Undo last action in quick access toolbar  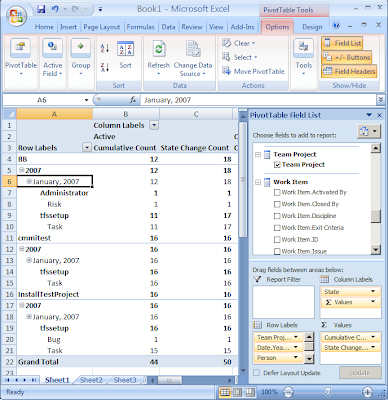pos(55,9)
